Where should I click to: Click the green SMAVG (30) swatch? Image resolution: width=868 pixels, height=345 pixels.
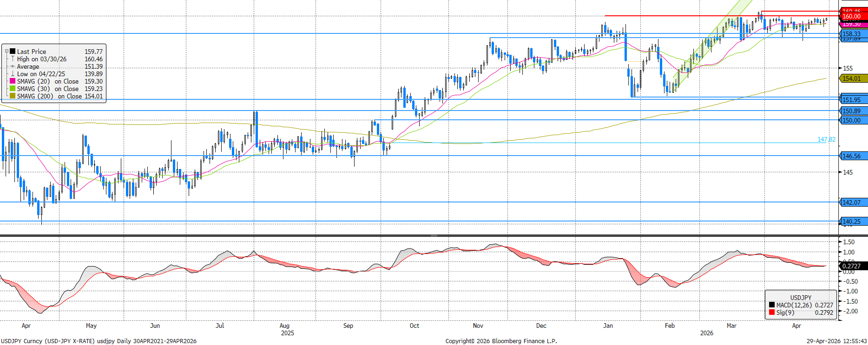13,89
